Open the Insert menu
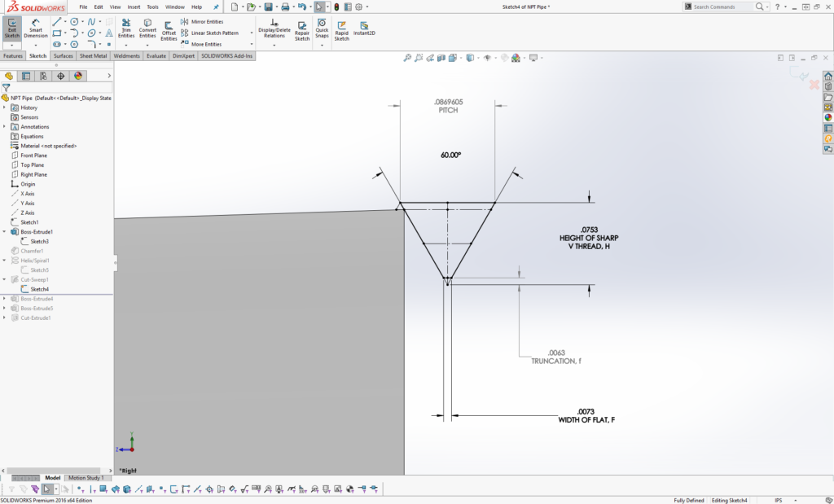The image size is (834, 504). click(134, 7)
